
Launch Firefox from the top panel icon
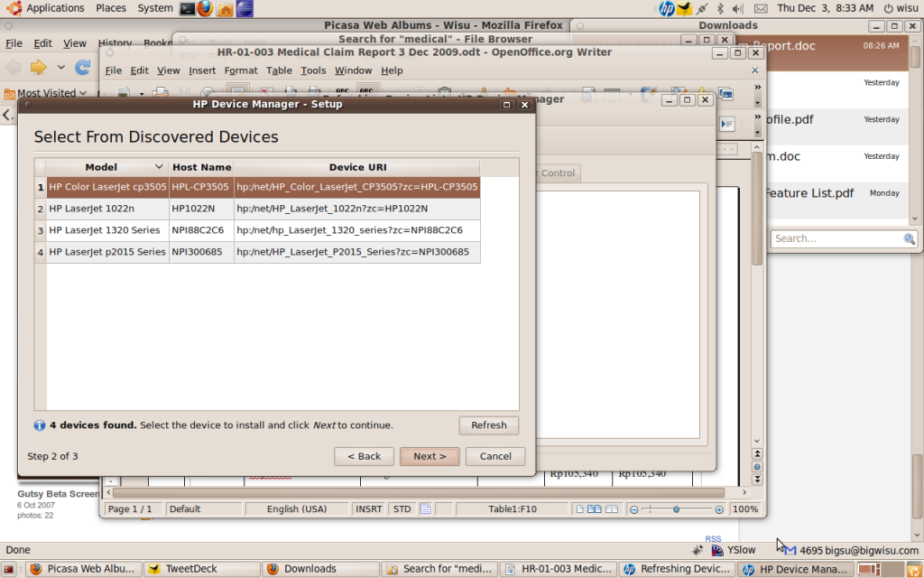[x=205, y=8]
